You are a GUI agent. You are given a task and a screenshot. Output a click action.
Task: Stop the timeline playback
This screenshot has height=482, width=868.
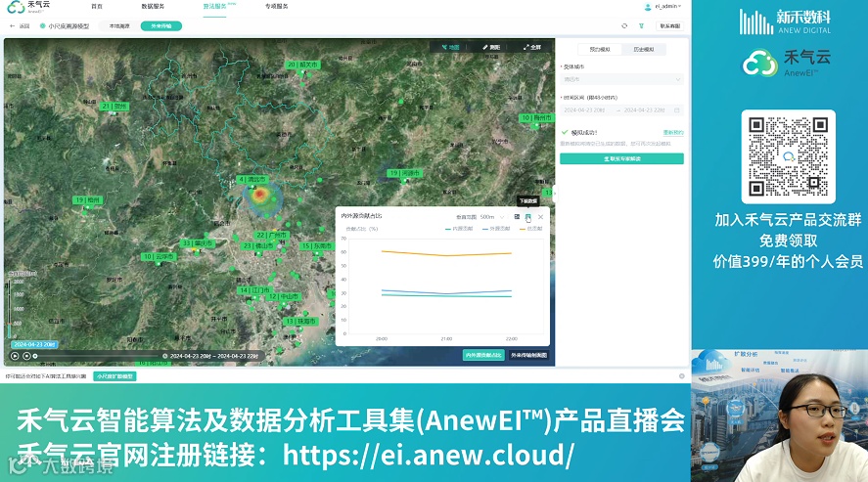click(26, 356)
